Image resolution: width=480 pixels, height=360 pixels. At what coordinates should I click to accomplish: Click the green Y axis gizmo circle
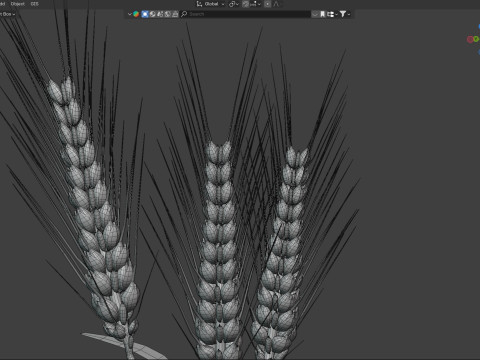coord(476,39)
